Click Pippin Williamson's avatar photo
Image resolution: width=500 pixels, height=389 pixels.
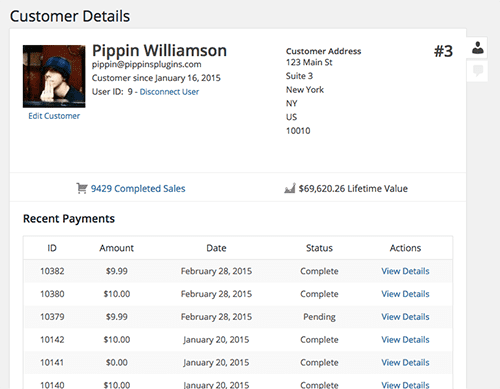click(54, 76)
